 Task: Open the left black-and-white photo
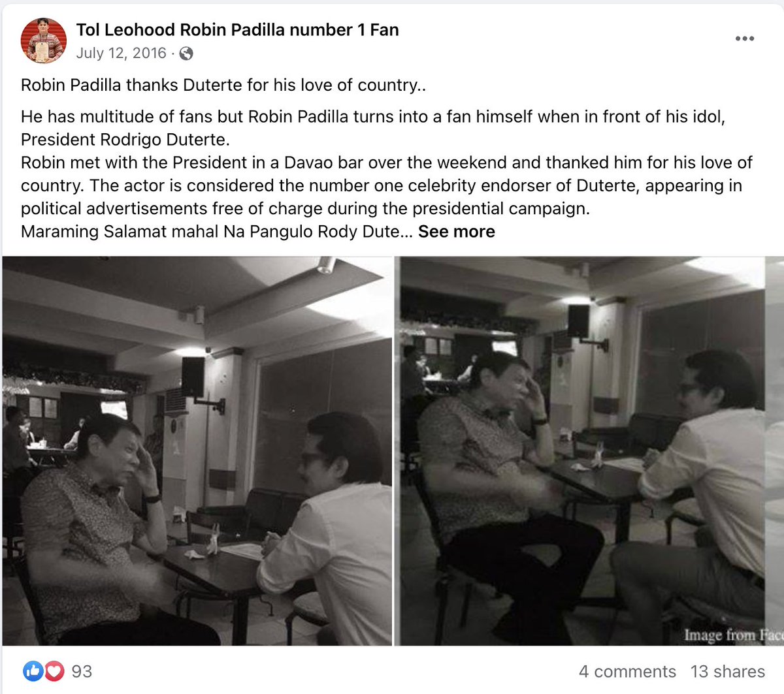pos(197,450)
